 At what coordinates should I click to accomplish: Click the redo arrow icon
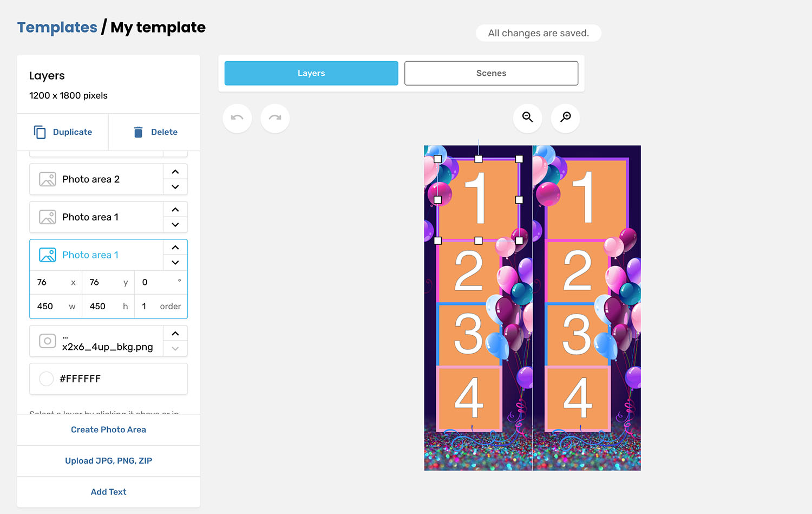click(x=275, y=118)
